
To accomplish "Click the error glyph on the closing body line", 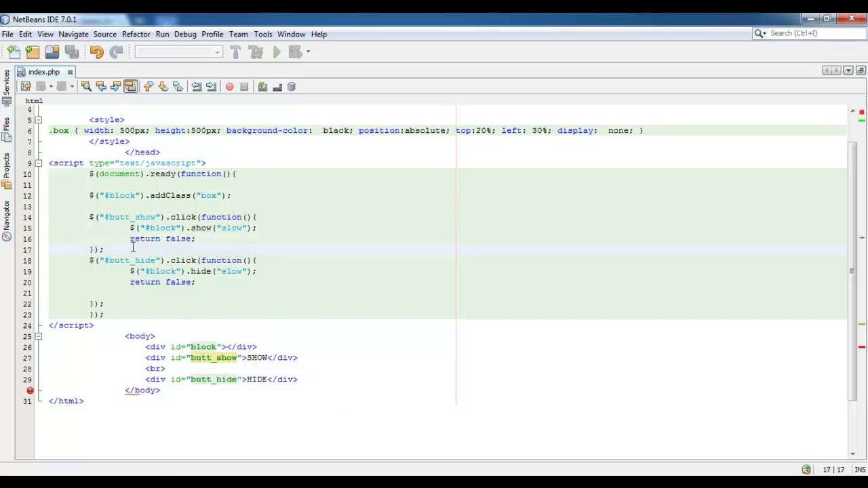I will (30, 390).
